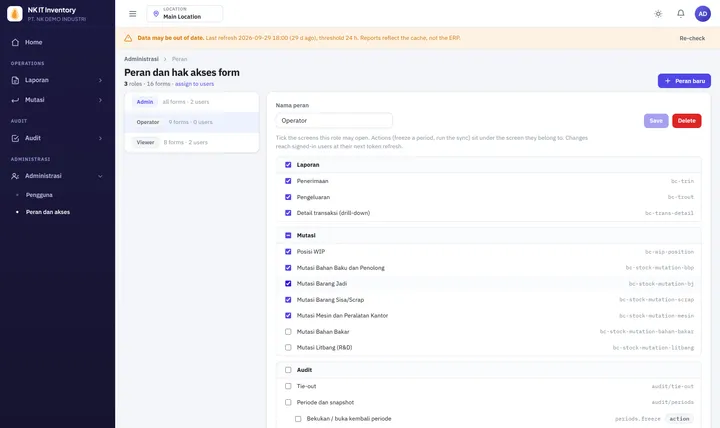The image size is (720, 428).
Task: Click the Save button
Action: click(x=656, y=121)
